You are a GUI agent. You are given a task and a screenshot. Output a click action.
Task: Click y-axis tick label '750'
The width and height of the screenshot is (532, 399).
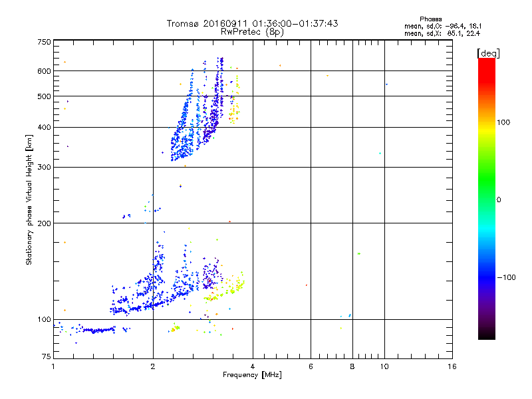pyautogui.click(x=44, y=42)
